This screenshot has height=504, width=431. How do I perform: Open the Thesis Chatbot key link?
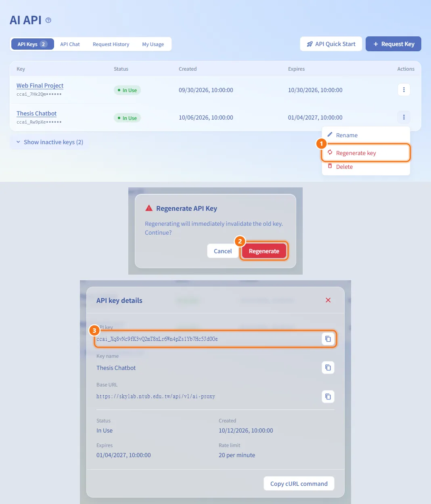point(36,113)
